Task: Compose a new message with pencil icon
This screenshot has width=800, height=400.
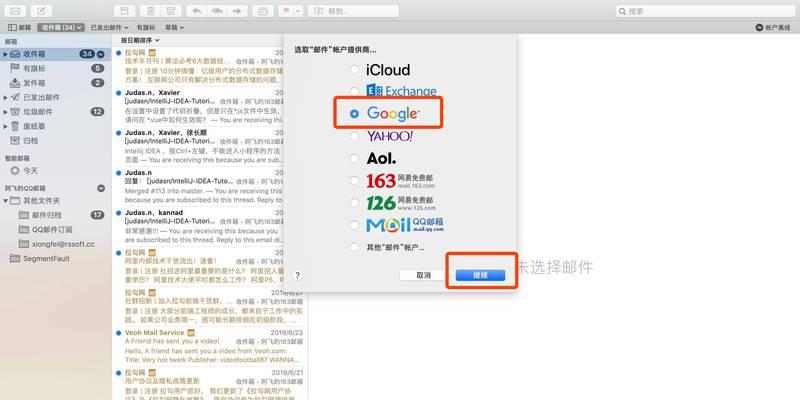Action: (41, 11)
